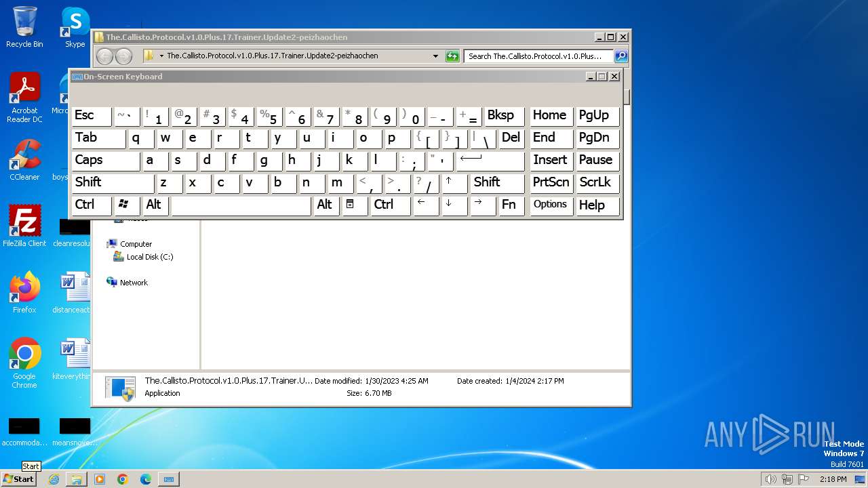Click the spacebar key

pyautogui.click(x=241, y=205)
